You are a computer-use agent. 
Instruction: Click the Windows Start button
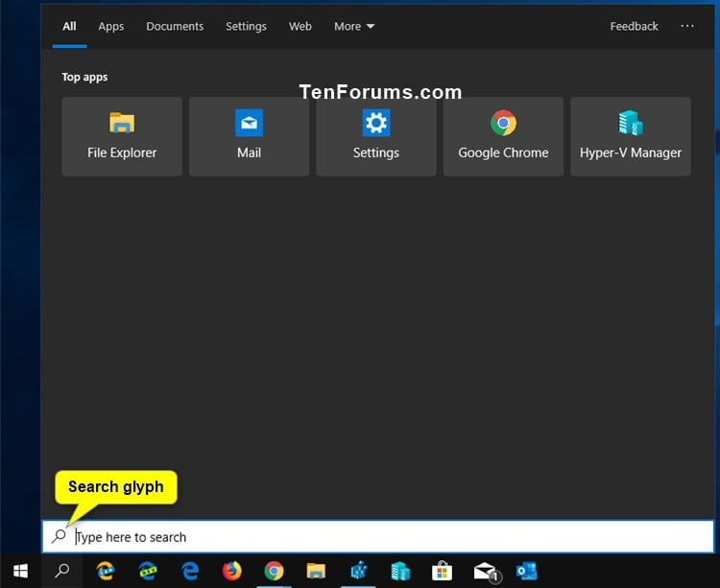click(x=20, y=571)
